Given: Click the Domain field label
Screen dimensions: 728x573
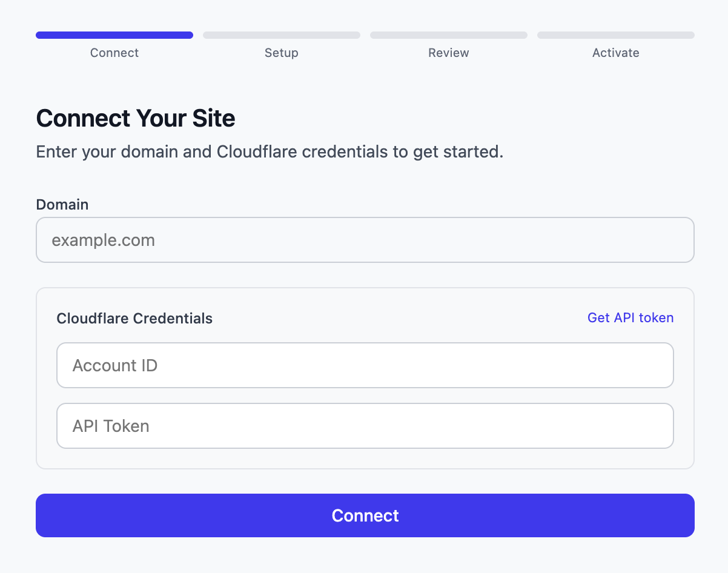Looking at the screenshot, I should tap(62, 205).
